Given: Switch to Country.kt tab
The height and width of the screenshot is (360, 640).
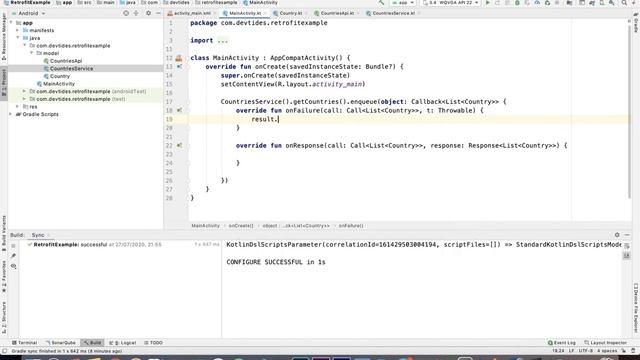Looking at the screenshot, I should click(x=291, y=13).
